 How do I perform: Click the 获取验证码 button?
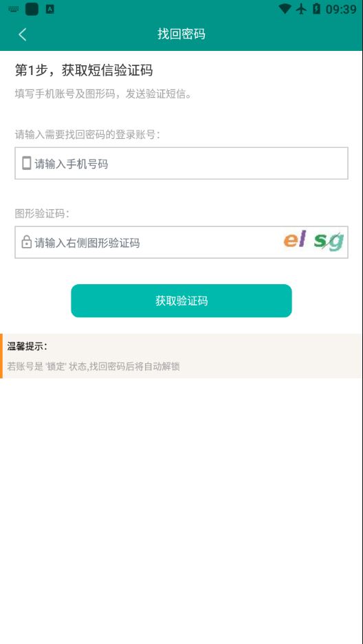181,301
